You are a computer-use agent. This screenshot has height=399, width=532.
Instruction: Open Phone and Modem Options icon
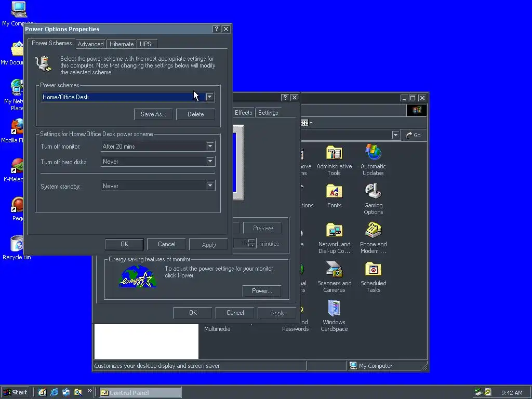[373, 238]
